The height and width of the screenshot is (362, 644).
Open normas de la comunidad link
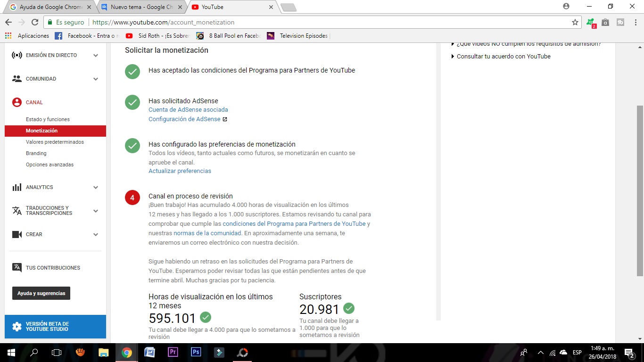pos(207,233)
